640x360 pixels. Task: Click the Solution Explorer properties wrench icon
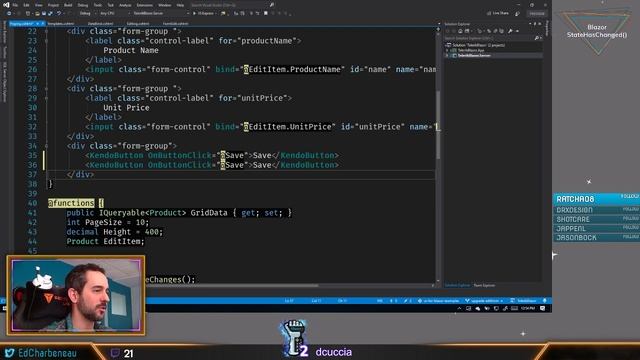pos(510,31)
